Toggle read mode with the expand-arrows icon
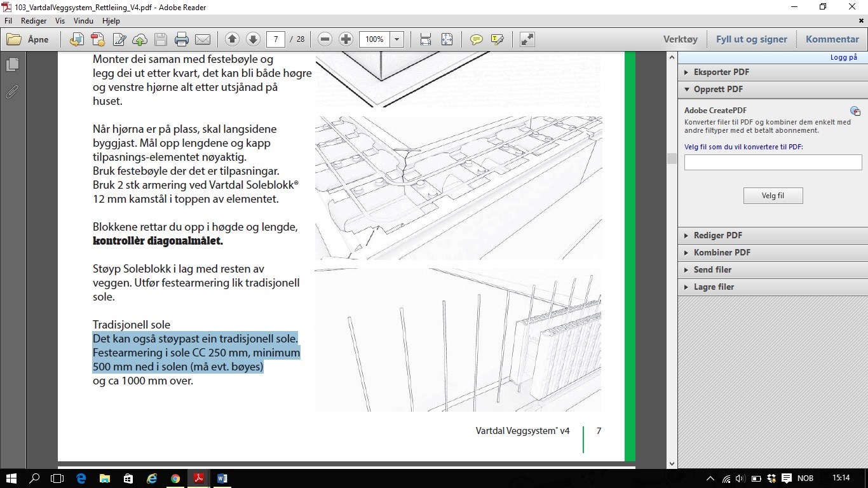The width and height of the screenshot is (868, 488). point(527,39)
